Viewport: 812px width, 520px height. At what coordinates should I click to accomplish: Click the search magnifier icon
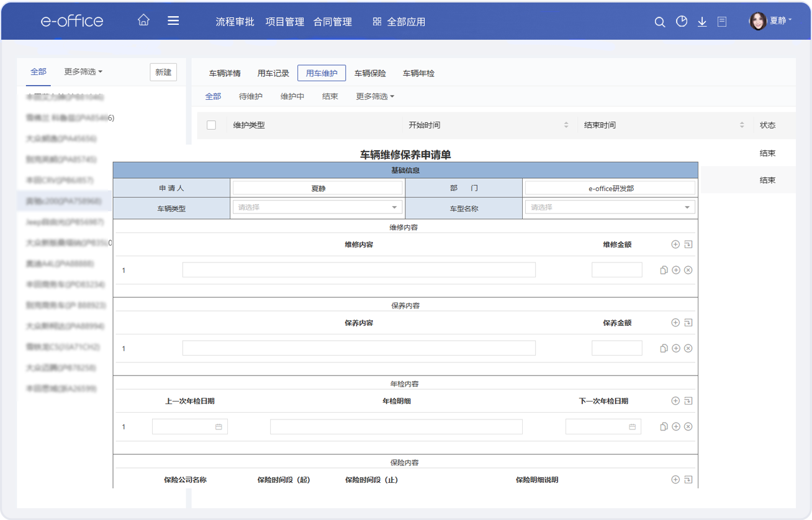pos(660,22)
